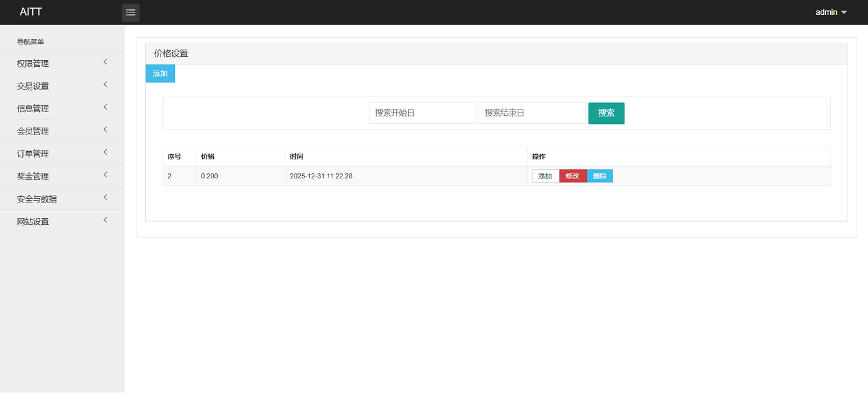Click the 时间 column header
Screen dimensions: 868x415
point(297,157)
